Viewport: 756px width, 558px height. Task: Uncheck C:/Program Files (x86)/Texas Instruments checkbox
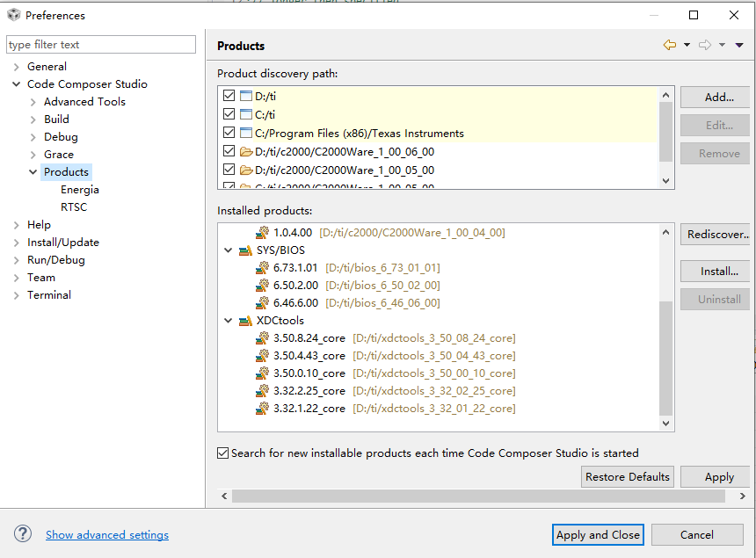(229, 132)
